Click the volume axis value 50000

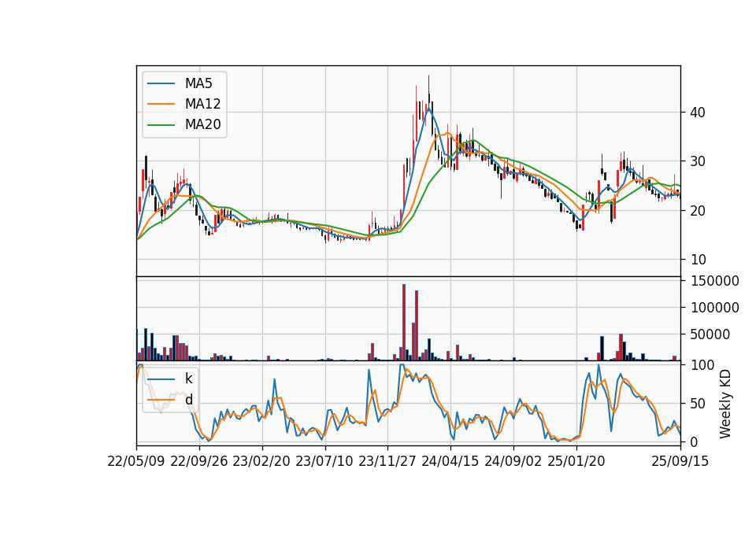[710, 334]
